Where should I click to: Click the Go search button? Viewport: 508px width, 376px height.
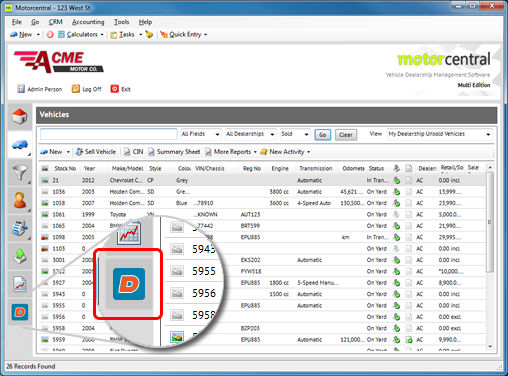(323, 135)
